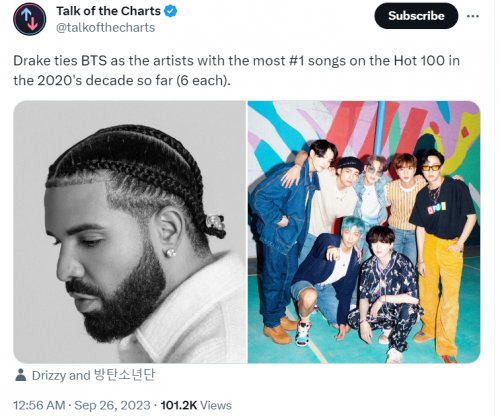Click the Views label after the count
500x416 pixels.
(216, 405)
